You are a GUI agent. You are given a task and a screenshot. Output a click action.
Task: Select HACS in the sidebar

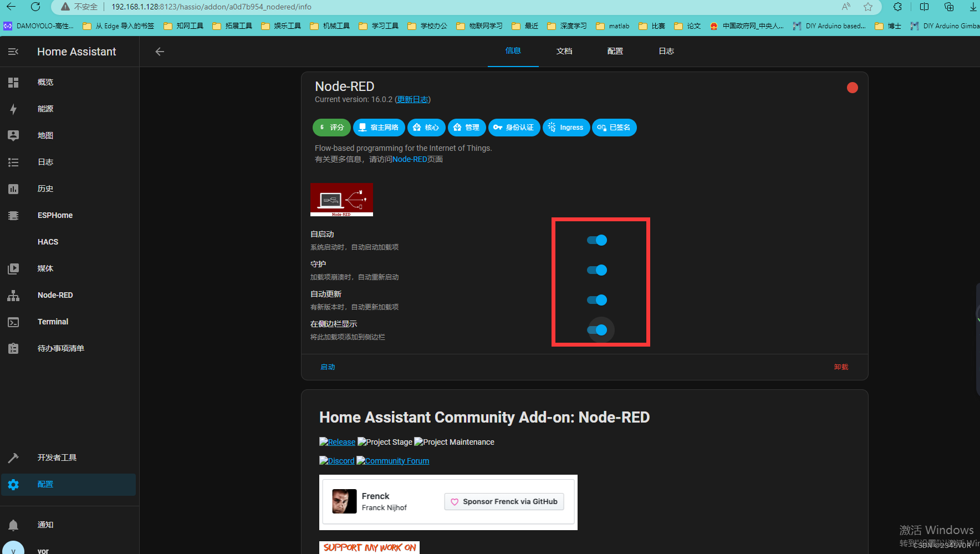click(x=48, y=242)
